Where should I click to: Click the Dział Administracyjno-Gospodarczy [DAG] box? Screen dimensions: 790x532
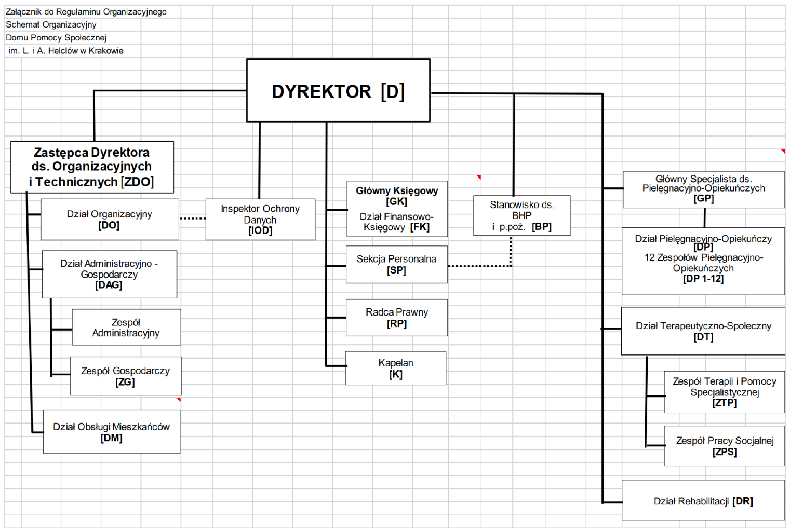coord(109,274)
